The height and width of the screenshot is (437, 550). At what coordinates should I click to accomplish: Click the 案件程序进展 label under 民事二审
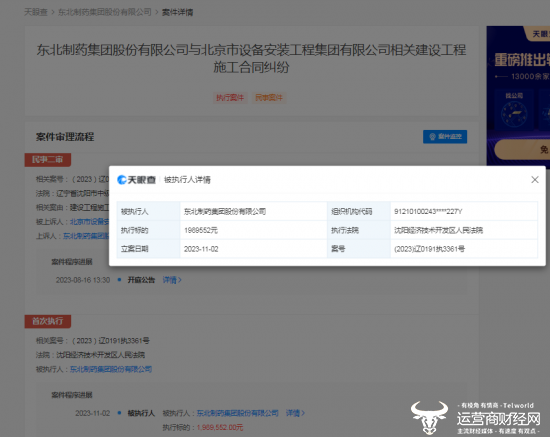72,262
